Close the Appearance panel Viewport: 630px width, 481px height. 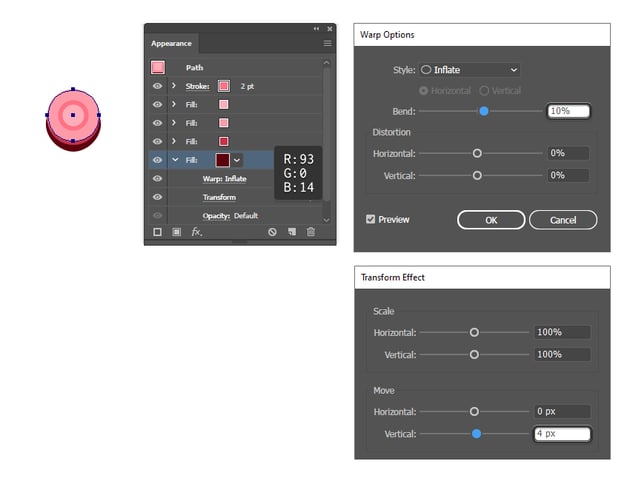[x=329, y=29]
